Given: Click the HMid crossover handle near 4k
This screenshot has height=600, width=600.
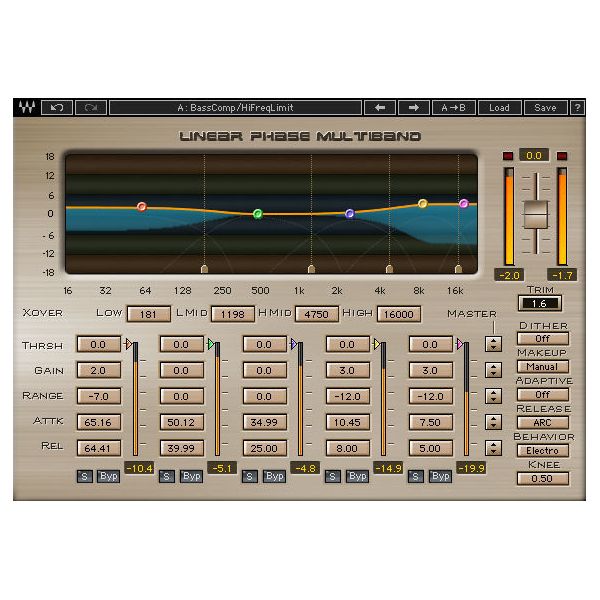Looking at the screenshot, I should coord(390,269).
